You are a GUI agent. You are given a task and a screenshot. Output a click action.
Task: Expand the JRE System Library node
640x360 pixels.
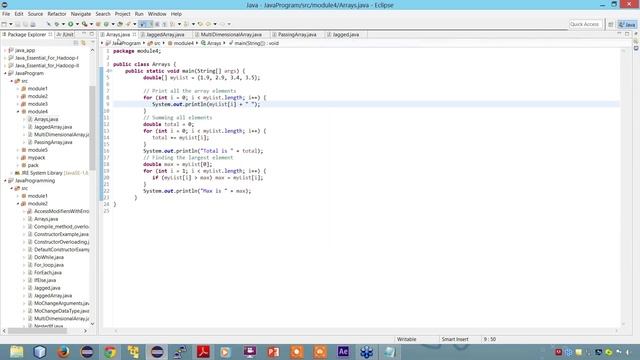[x=11, y=173]
